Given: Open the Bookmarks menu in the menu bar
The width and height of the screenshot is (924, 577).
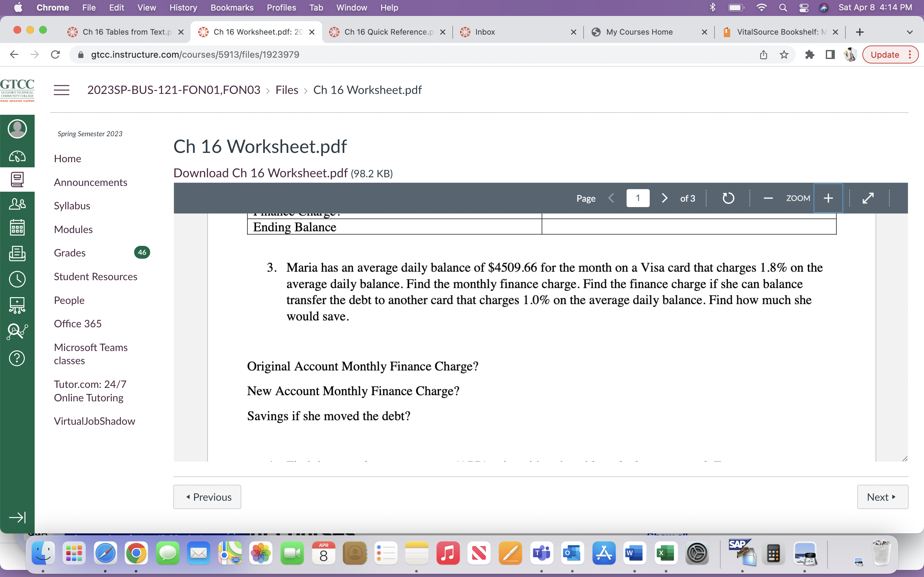Looking at the screenshot, I should (x=232, y=8).
